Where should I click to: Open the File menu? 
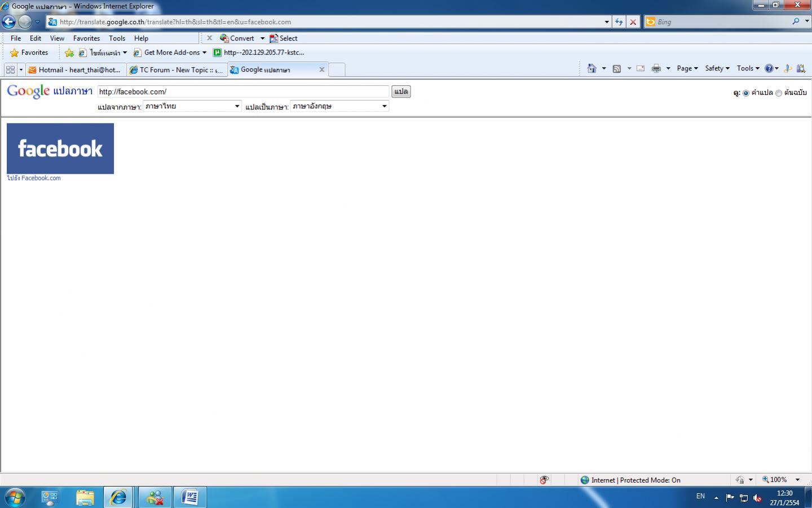point(16,38)
